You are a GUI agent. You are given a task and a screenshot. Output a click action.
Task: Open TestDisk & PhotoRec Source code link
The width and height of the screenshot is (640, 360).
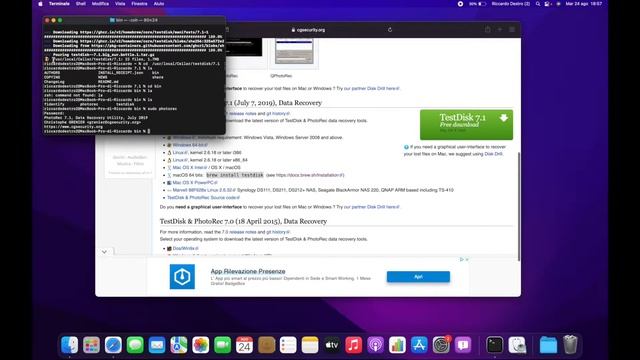(x=203, y=198)
